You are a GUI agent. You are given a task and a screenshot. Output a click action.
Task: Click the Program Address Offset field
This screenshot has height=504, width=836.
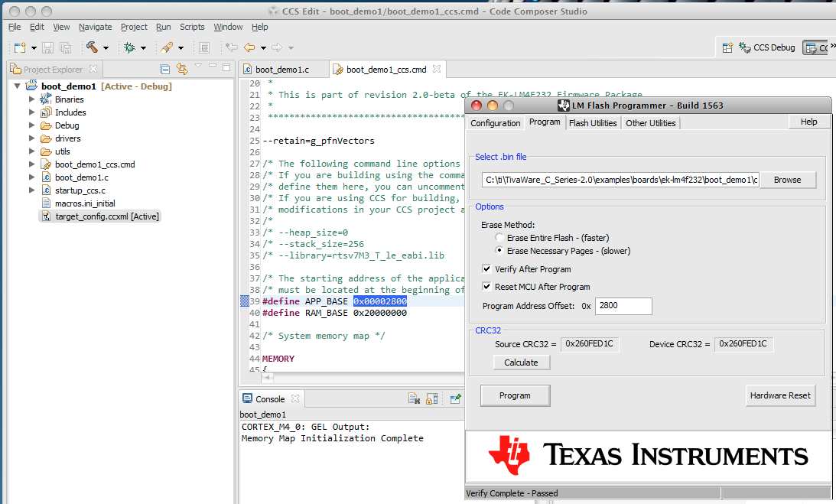point(623,306)
